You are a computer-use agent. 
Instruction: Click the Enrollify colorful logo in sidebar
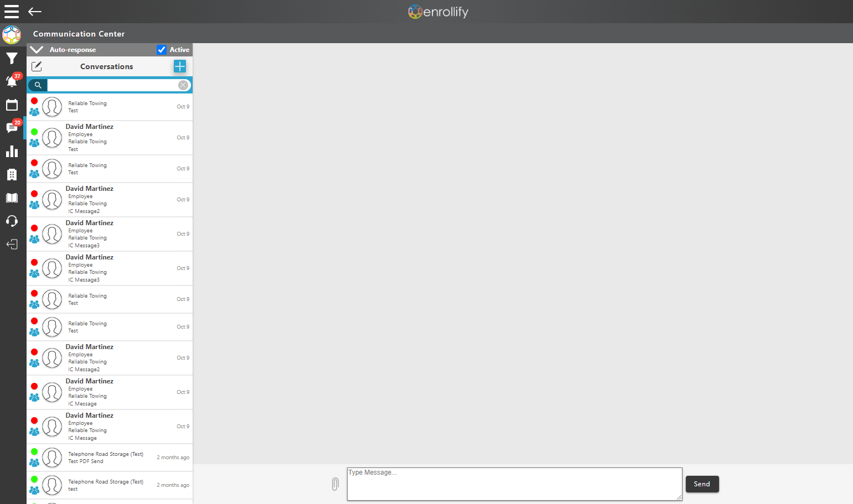pyautogui.click(x=12, y=35)
